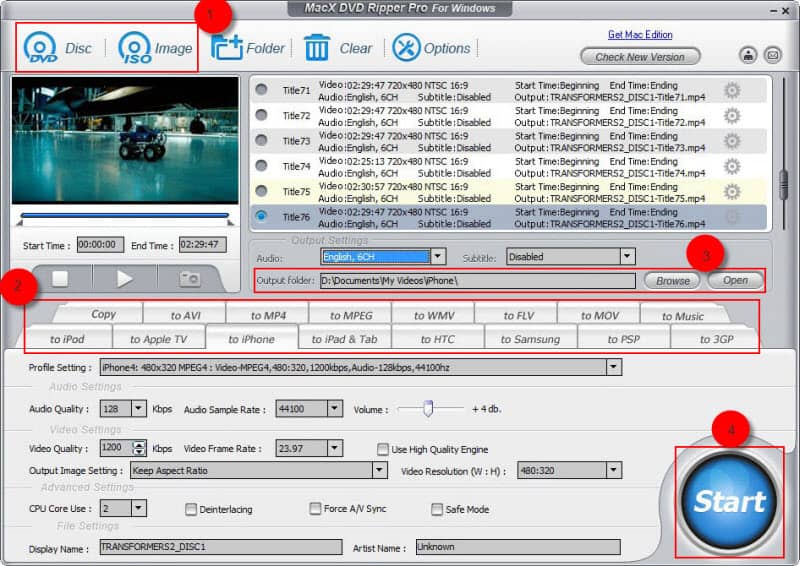Open settings gear for Title71
The height and width of the screenshot is (566, 800).
tap(732, 90)
